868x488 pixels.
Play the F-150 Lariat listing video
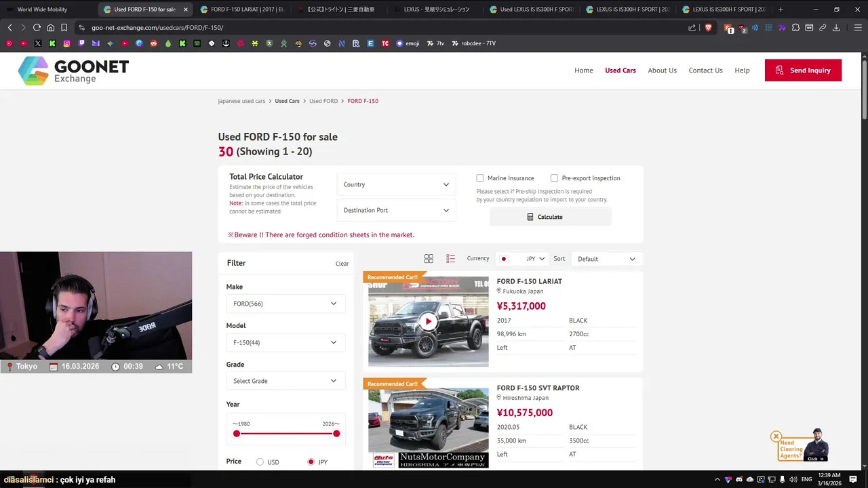click(x=428, y=322)
